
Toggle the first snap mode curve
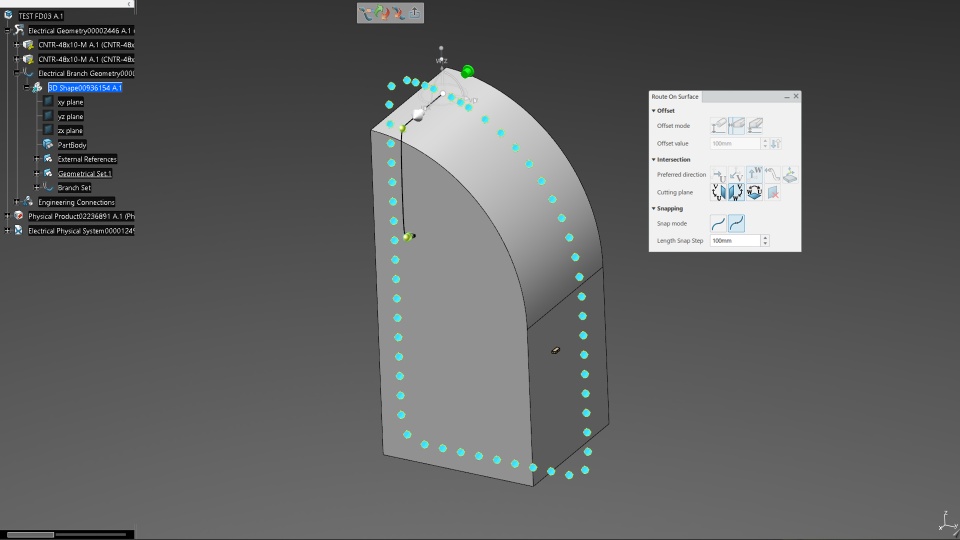point(719,223)
